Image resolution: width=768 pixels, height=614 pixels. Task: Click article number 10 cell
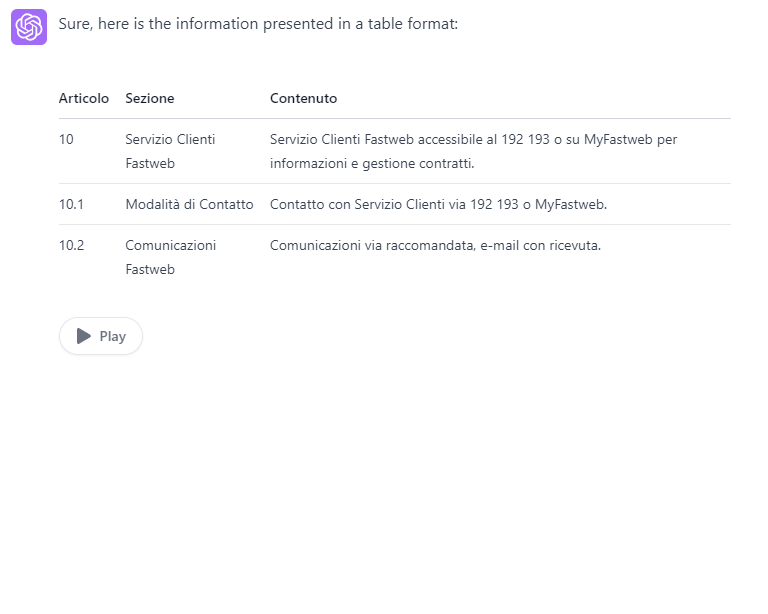coord(66,140)
